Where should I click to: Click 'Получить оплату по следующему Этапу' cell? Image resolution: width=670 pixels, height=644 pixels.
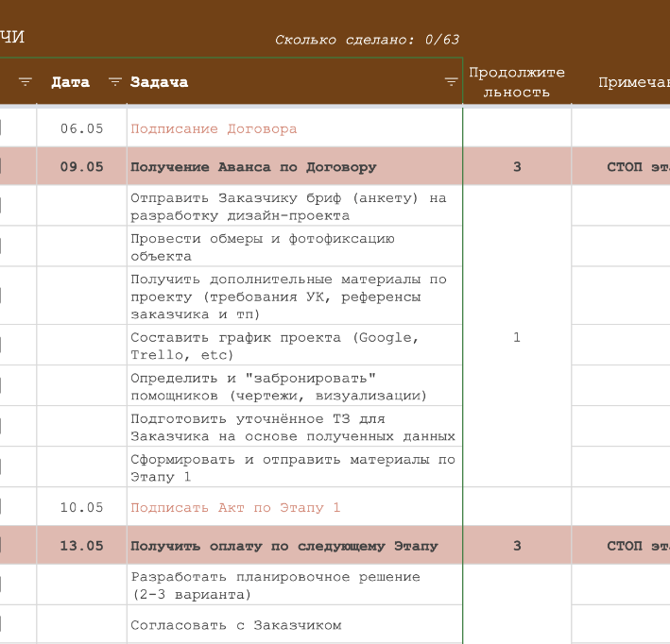click(x=283, y=546)
